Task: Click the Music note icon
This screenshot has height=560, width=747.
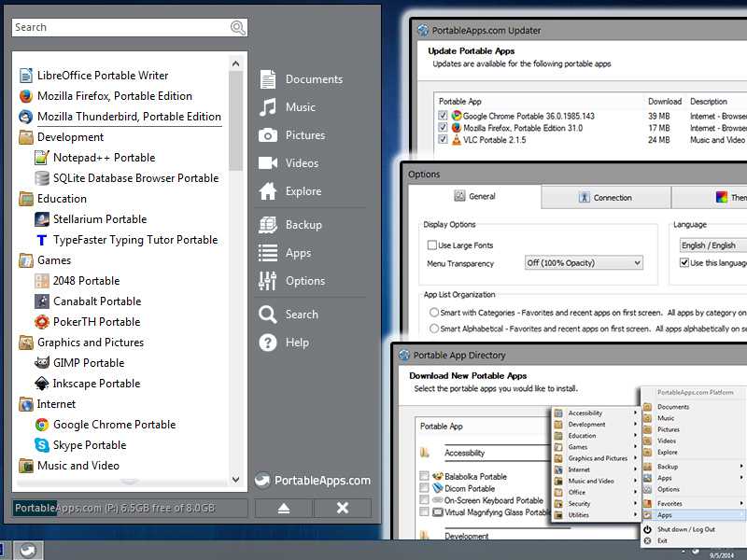Action: pyautogui.click(x=268, y=107)
